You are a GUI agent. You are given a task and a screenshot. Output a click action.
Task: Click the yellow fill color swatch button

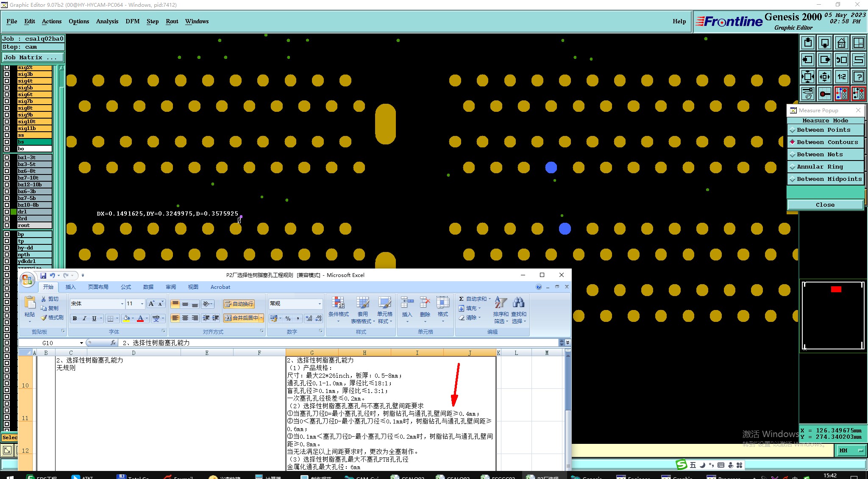126,318
